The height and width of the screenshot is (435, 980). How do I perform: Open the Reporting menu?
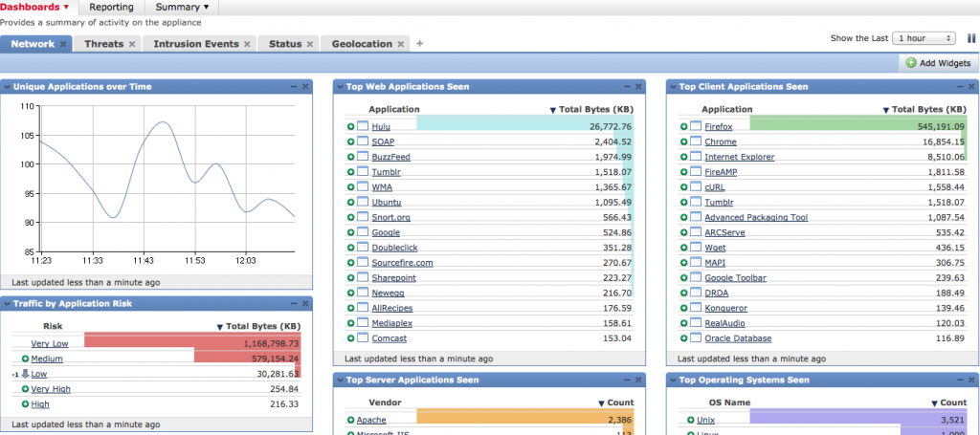click(112, 7)
